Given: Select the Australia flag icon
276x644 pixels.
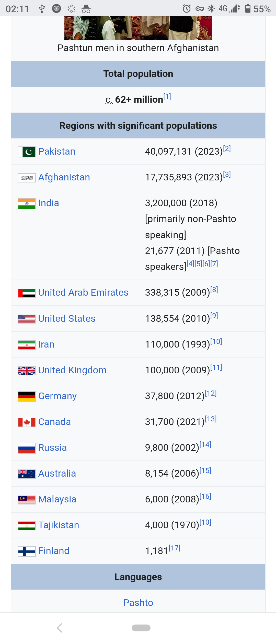Looking at the screenshot, I should [x=26, y=473].
